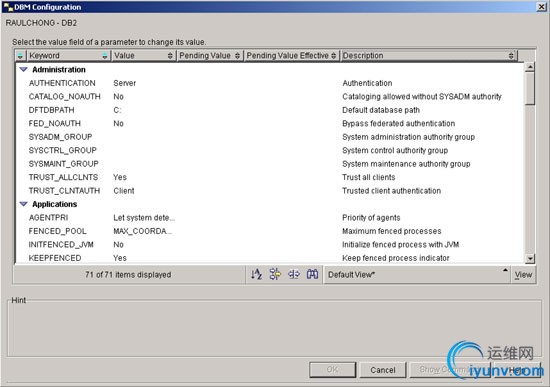Click description 'Initialize fenced process with JVM'

tap(401, 245)
